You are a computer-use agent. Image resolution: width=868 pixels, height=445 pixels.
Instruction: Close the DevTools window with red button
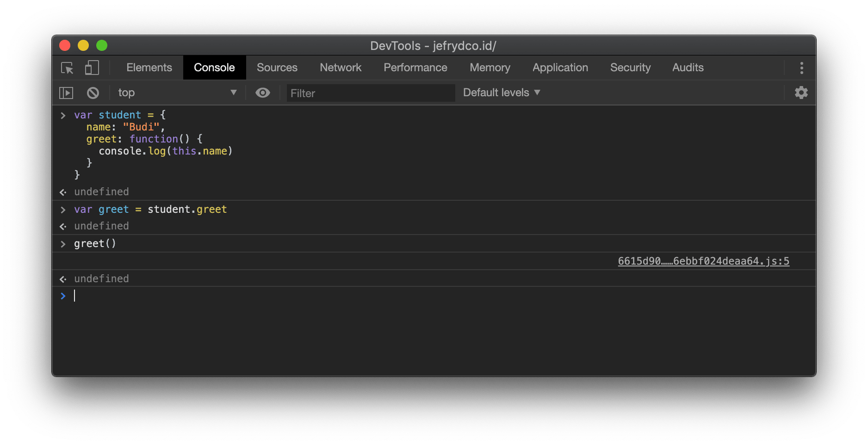(x=65, y=45)
